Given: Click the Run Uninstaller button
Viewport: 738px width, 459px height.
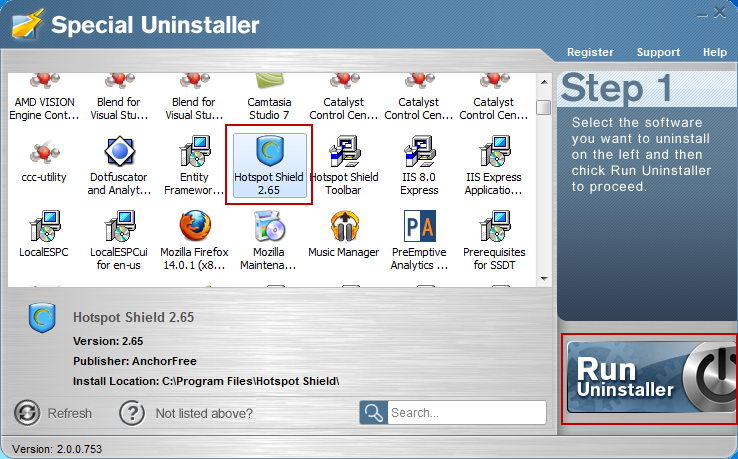Looking at the screenshot, I should pyautogui.click(x=651, y=378).
